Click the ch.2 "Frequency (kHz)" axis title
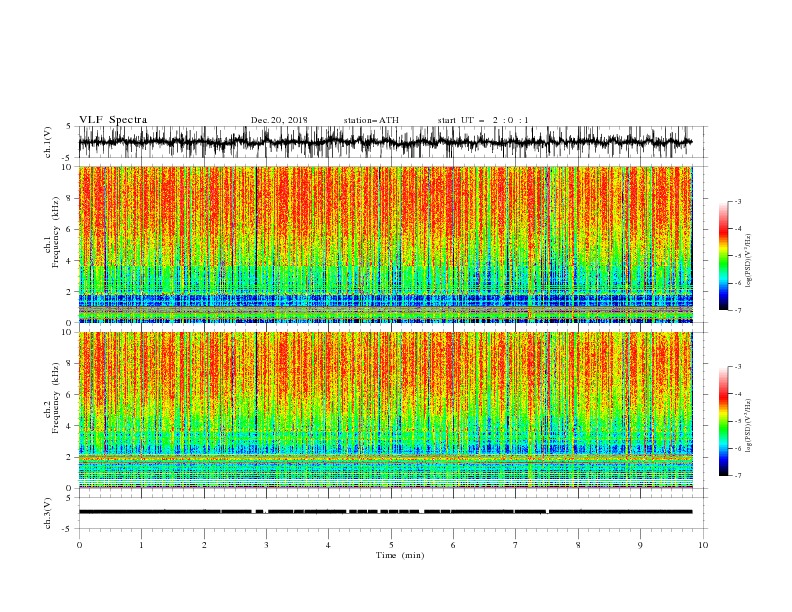 pyautogui.click(x=56, y=398)
